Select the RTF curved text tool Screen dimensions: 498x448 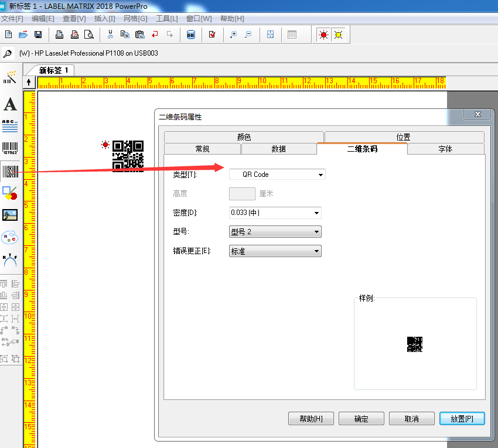pyautogui.click(x=10, y=260)
